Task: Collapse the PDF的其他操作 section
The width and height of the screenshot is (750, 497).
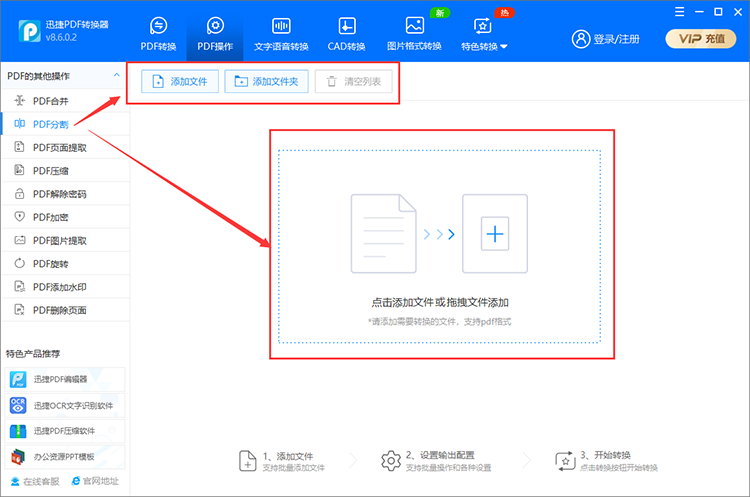Action: coord(116,75)
